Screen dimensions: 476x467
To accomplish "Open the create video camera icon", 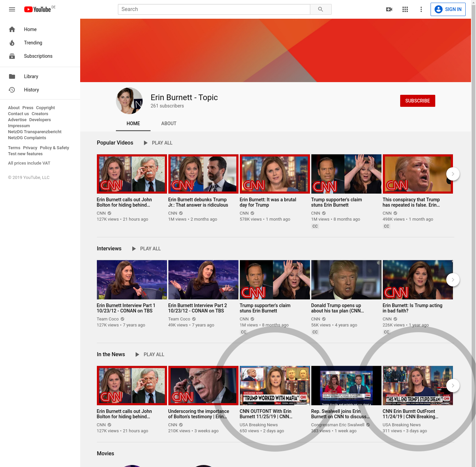I will pyautogui.click(x=389, y=9).
